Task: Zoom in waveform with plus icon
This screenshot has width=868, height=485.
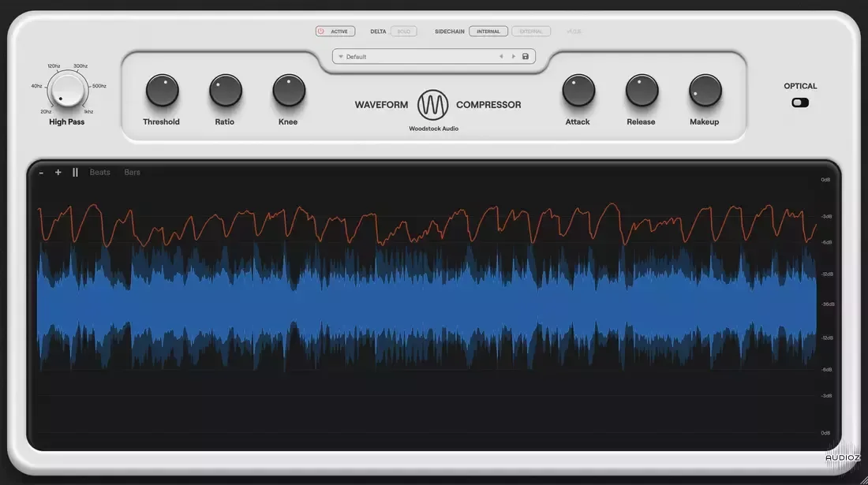Action: [58, 173]
